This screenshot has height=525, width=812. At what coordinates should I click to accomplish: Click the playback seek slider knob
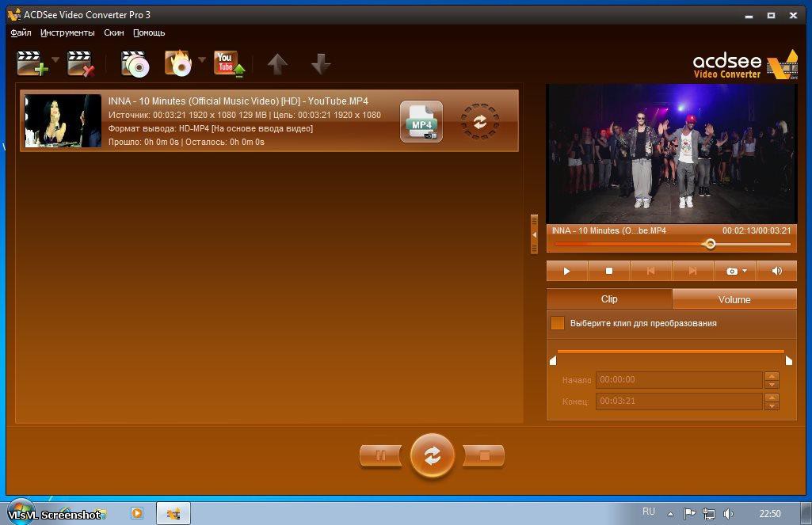[711, 244]
